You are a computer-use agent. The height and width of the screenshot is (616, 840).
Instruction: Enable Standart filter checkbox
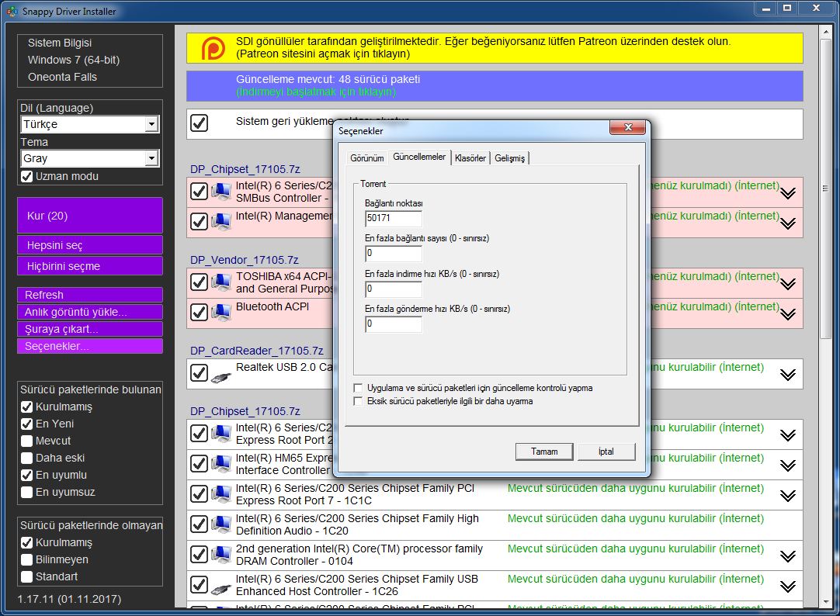coord(27,577)
